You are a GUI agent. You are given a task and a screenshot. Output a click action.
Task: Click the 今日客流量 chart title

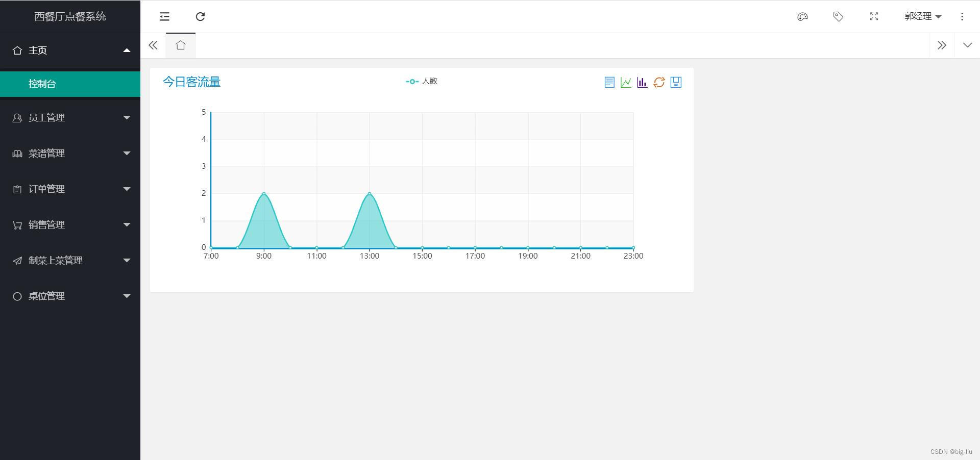[x=191, y=82]
